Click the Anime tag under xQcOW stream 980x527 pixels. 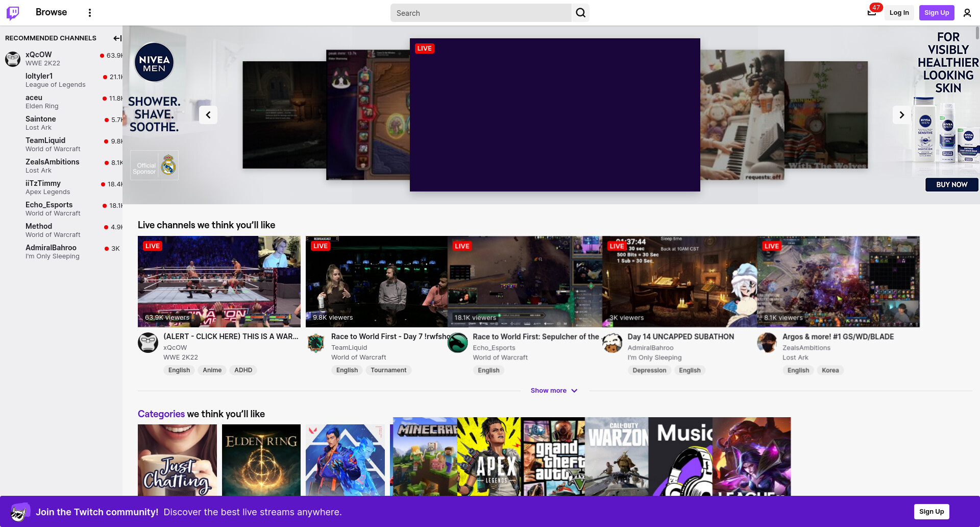click(x=212, y=370)
